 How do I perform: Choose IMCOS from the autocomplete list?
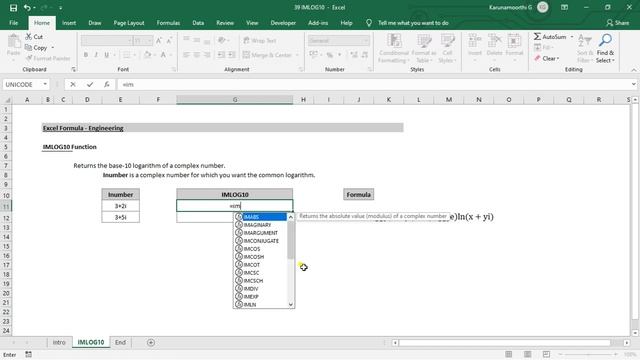point(261,249)
